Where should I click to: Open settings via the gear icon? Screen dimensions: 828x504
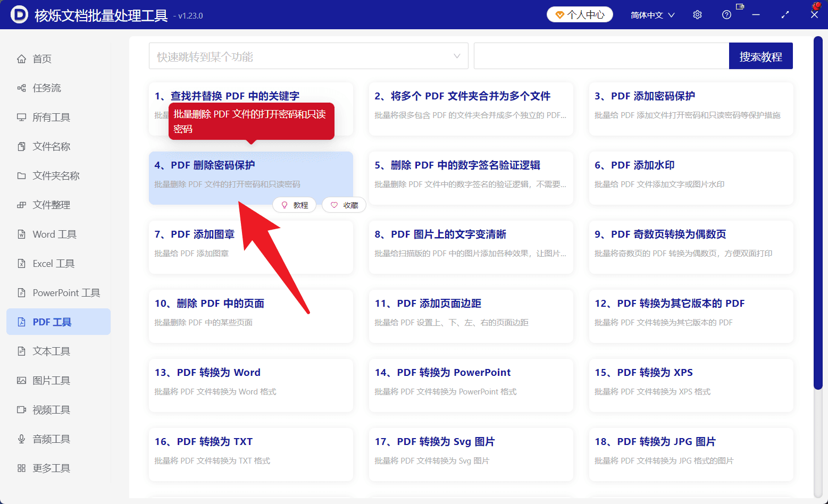coord(697,15)
